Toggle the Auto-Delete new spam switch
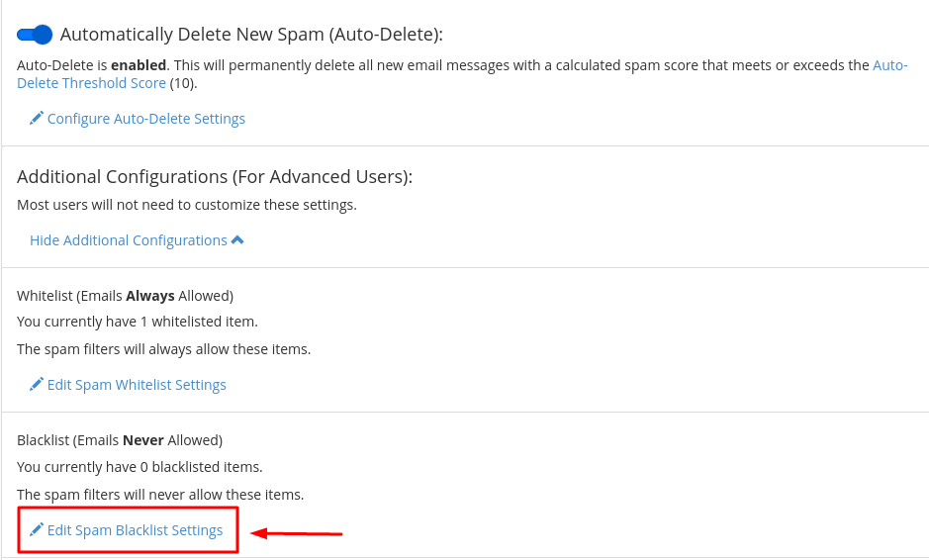Image resolution: width=929 pixels, height=560 pixels. tap(35, 35)
